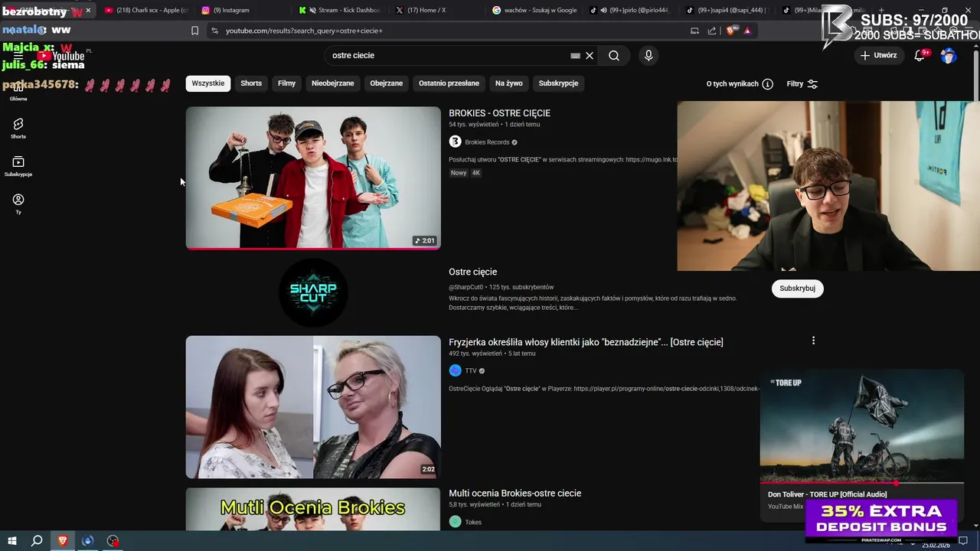This screenshot has height=551, width=980.
Task: Click the browser address bar URL
Action: 304,31
